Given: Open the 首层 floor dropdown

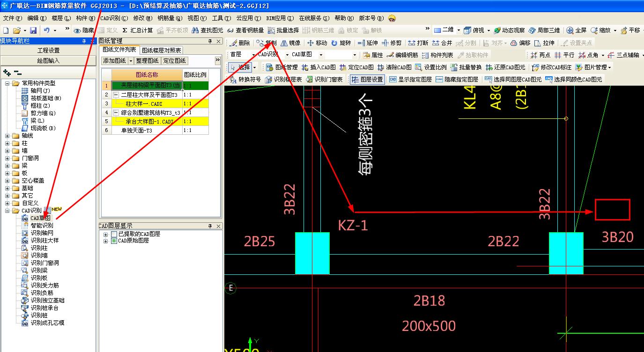Looking at the screenshot, I should pyautogui.click(x=253, y=55).
